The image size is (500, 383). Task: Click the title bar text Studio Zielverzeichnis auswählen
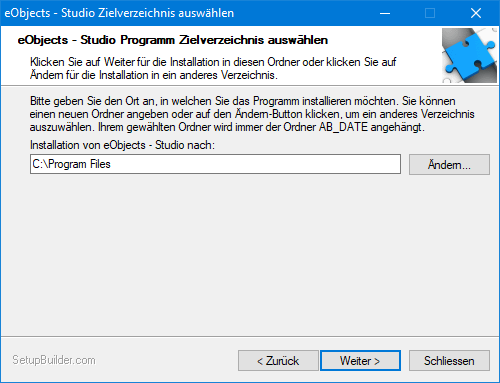point(147,13)
